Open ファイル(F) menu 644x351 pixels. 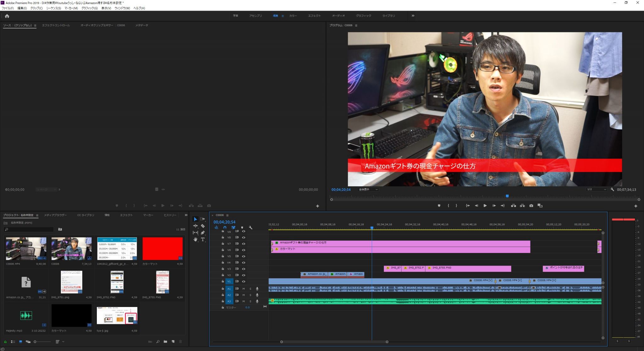point(8,8)
